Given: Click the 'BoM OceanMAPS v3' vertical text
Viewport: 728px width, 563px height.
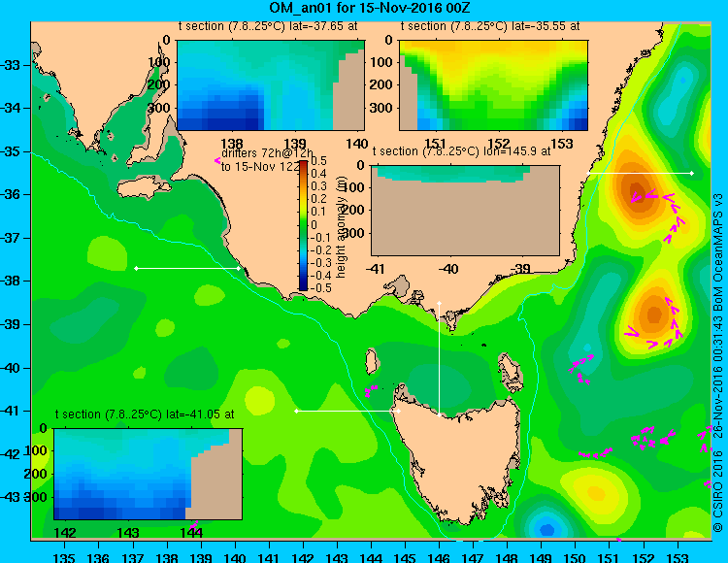Looking at the screenshot, I should point(717,251).
